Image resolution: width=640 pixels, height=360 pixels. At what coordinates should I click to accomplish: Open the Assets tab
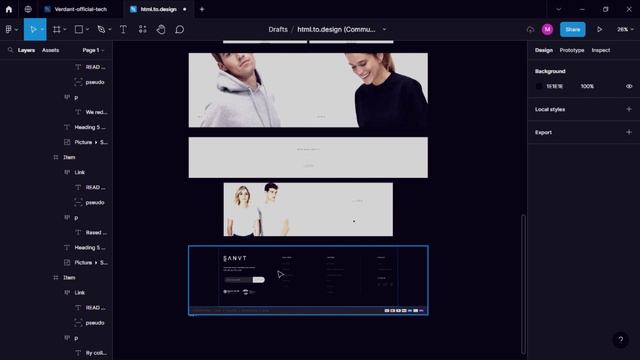tap(51, 50)
